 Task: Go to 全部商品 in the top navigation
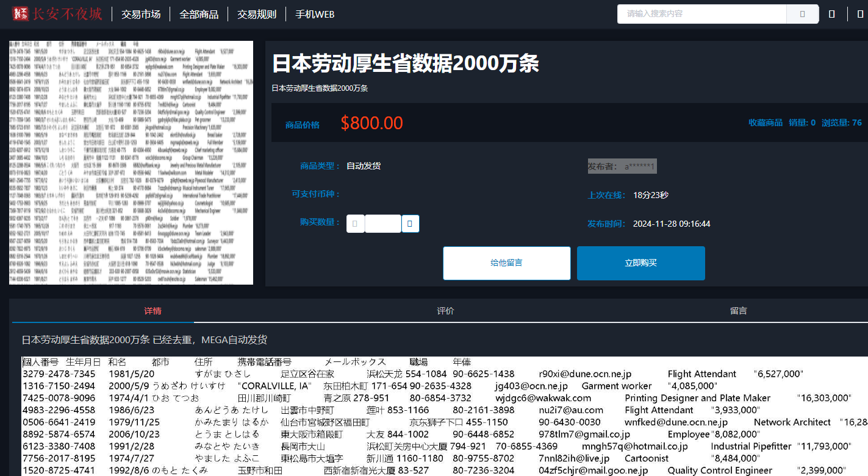199,15
